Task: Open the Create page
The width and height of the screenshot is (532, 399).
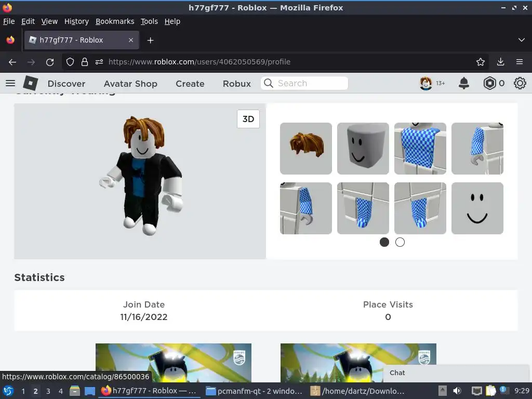Action: 190,84
